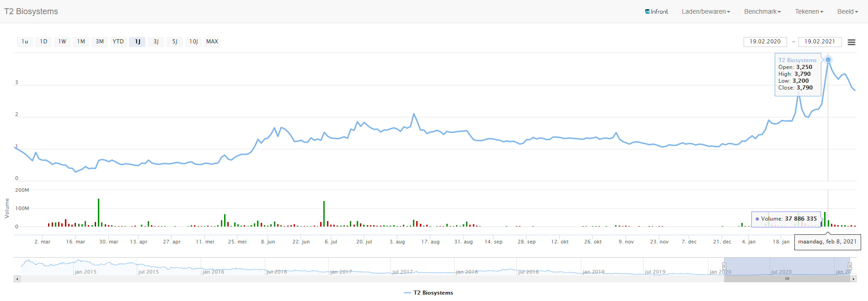Choose the 3M range button
868x301 pixels.
click(x=100, y=42)
